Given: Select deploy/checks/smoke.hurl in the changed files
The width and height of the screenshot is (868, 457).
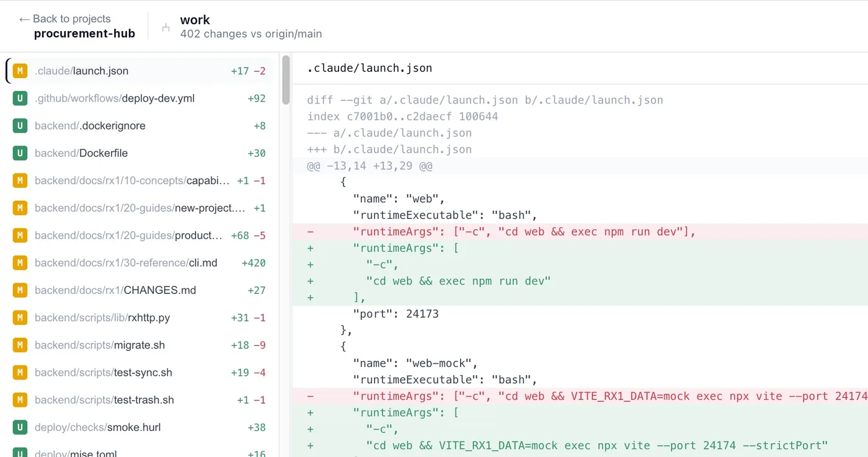Looking at the screenshot, I should tap(139, 427).
